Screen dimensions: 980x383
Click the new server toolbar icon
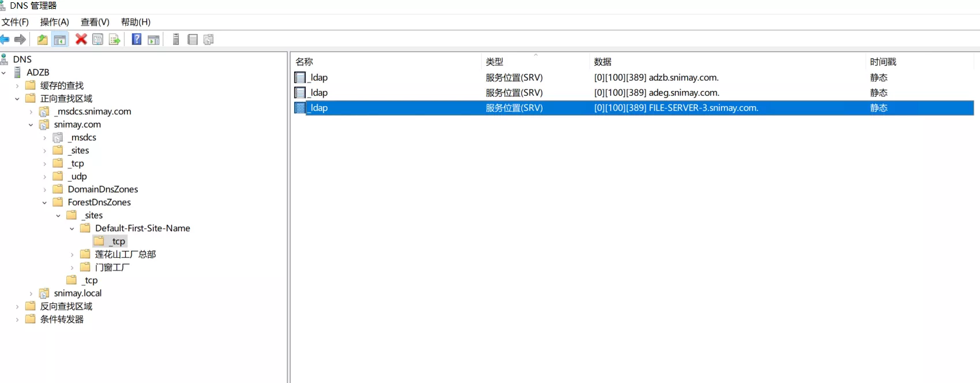[x=176, y=39]
